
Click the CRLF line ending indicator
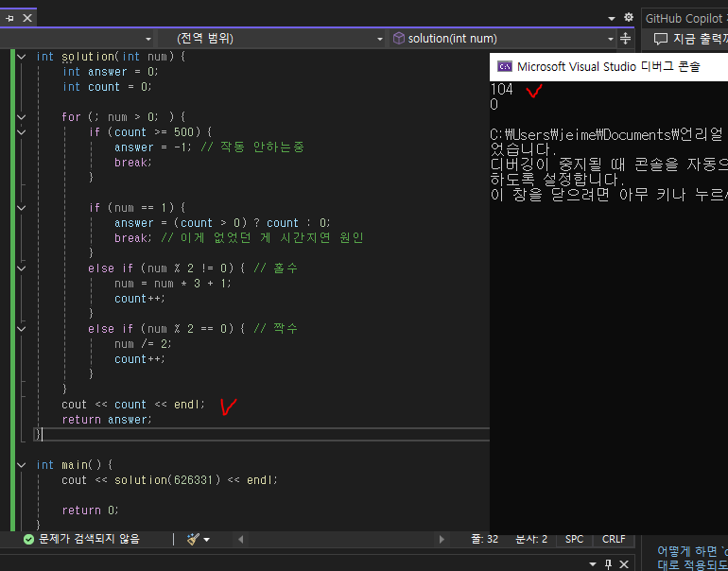[x=614, y=539]
